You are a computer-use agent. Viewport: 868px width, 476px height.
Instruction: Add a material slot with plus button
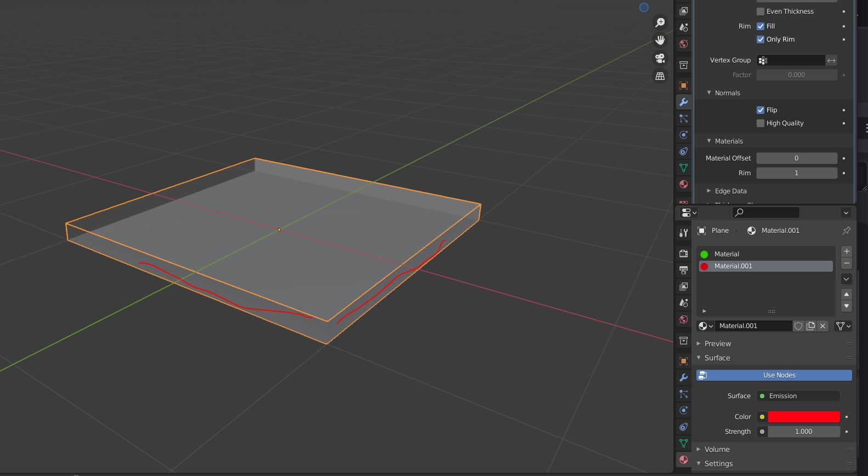click(847, 251)
